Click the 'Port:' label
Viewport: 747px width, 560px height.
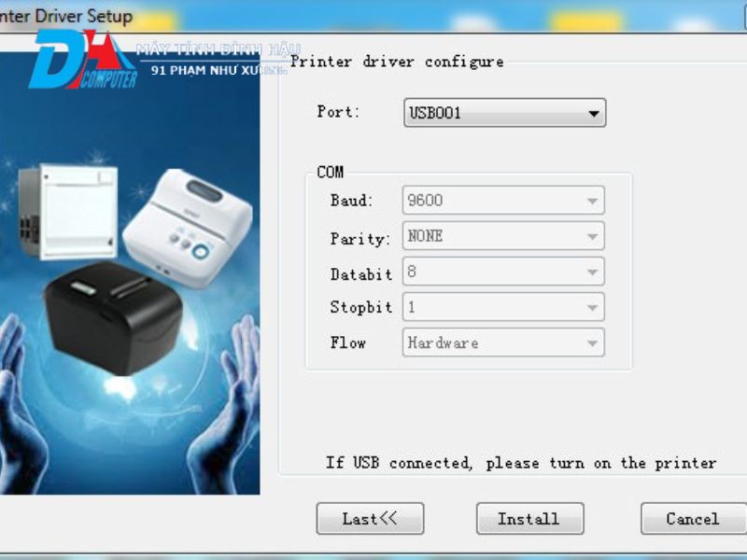(x=338, y=112)
